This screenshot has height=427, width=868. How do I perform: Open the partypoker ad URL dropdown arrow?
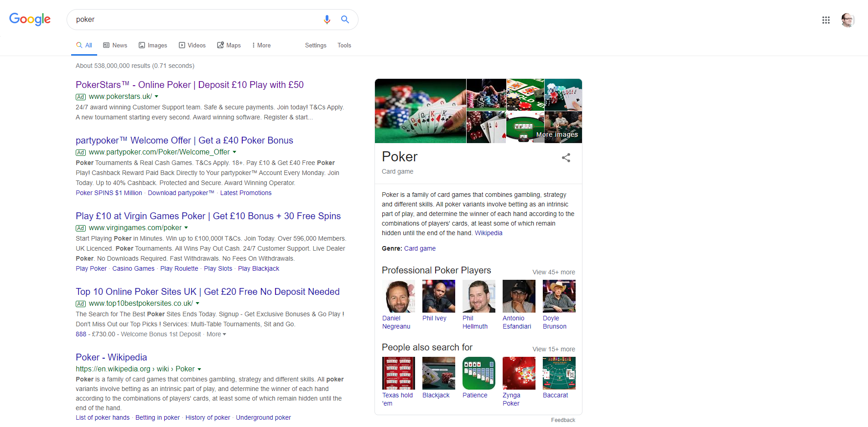[234, 152]
